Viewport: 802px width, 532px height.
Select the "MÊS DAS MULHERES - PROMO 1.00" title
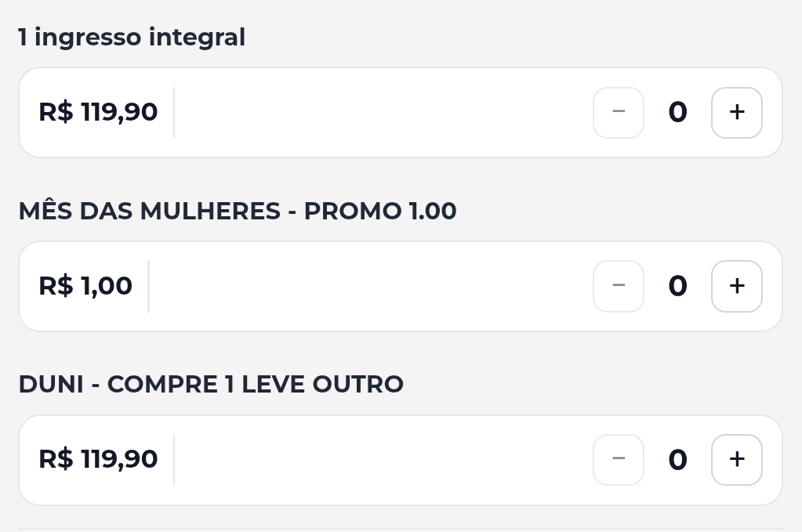point(237,212)
